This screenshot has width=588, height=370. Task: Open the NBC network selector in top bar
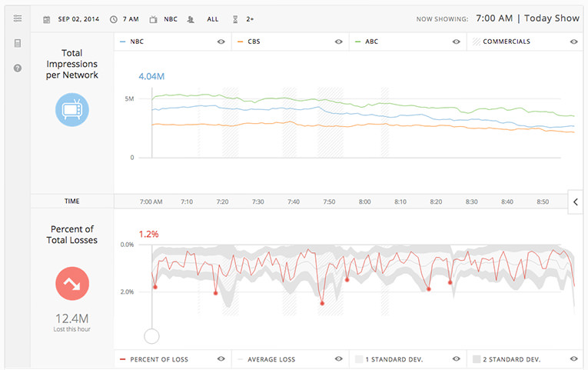pyautogui.click(x=171, y=18)
